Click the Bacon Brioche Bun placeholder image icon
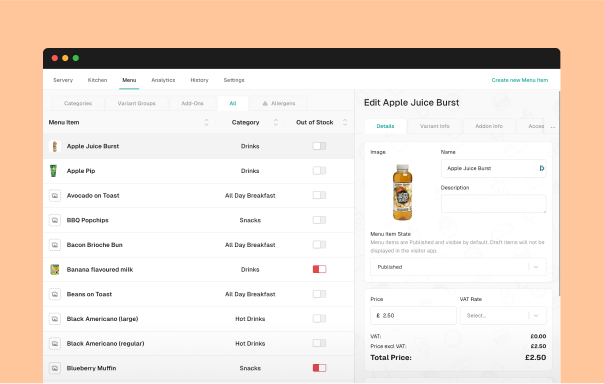 (x=55, y=245)
